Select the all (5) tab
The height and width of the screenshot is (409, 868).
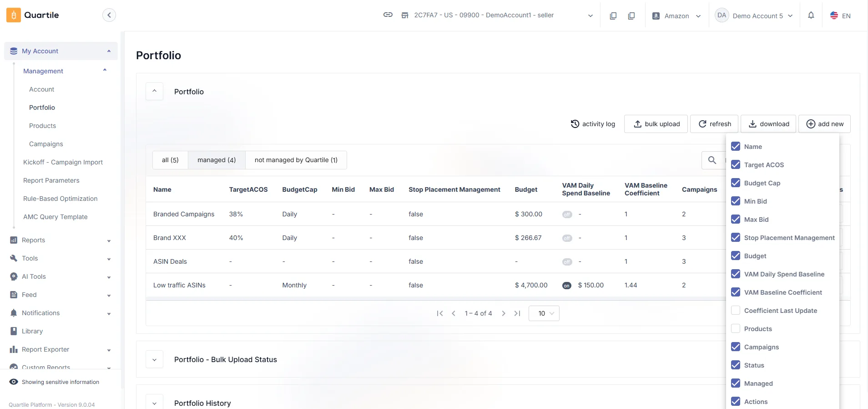(x=170, y=160)
